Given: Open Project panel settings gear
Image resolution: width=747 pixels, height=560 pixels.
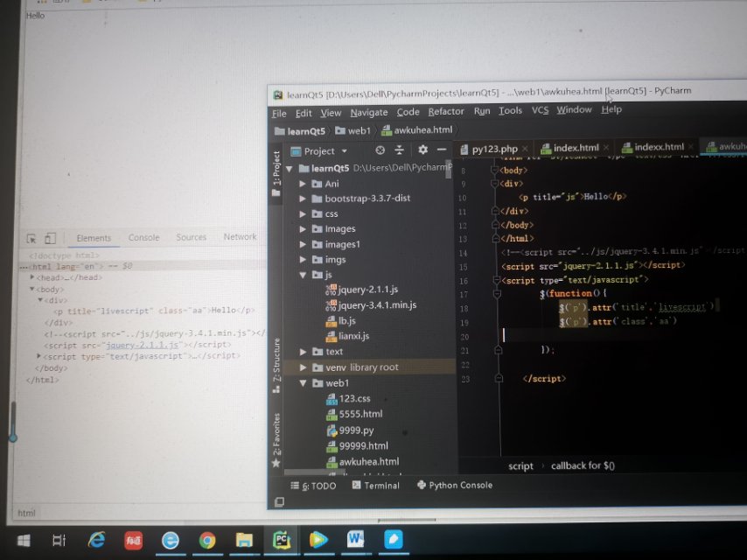Looking at the screenshot, I should click(422, 150).
